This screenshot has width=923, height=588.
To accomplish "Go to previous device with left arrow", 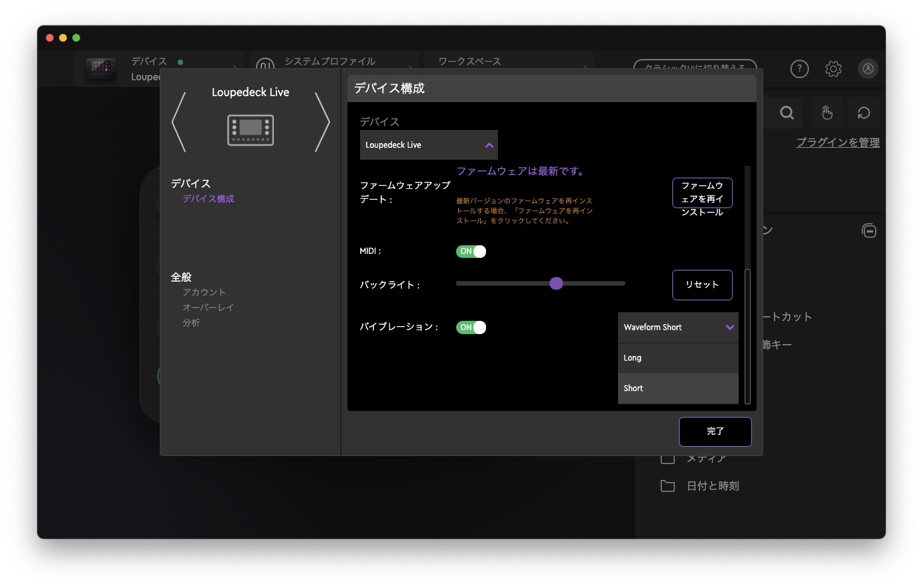I will (x=178, y=122).
